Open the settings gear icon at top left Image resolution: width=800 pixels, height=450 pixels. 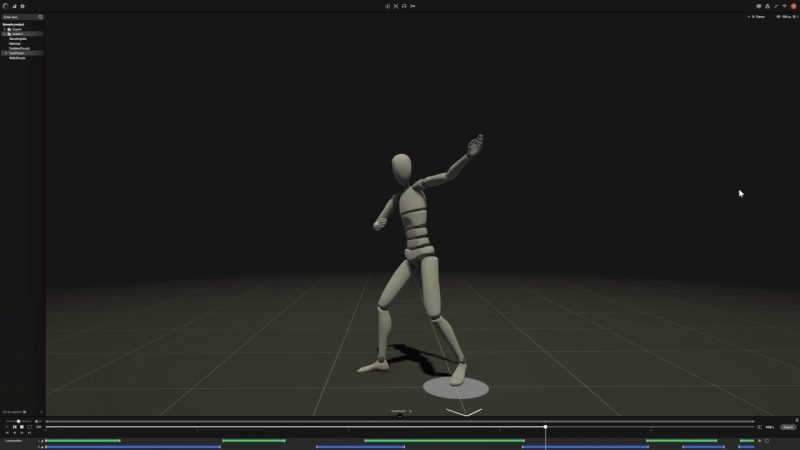22,6
